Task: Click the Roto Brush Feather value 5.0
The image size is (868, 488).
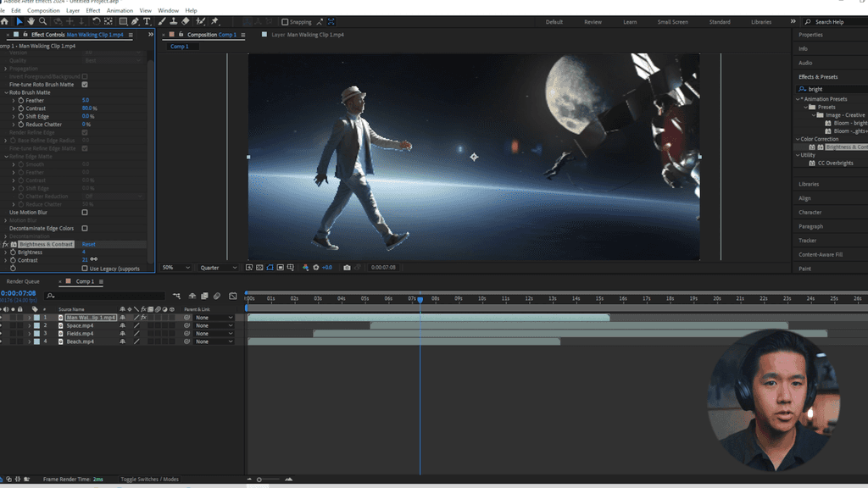Action: tap(86, 100)
